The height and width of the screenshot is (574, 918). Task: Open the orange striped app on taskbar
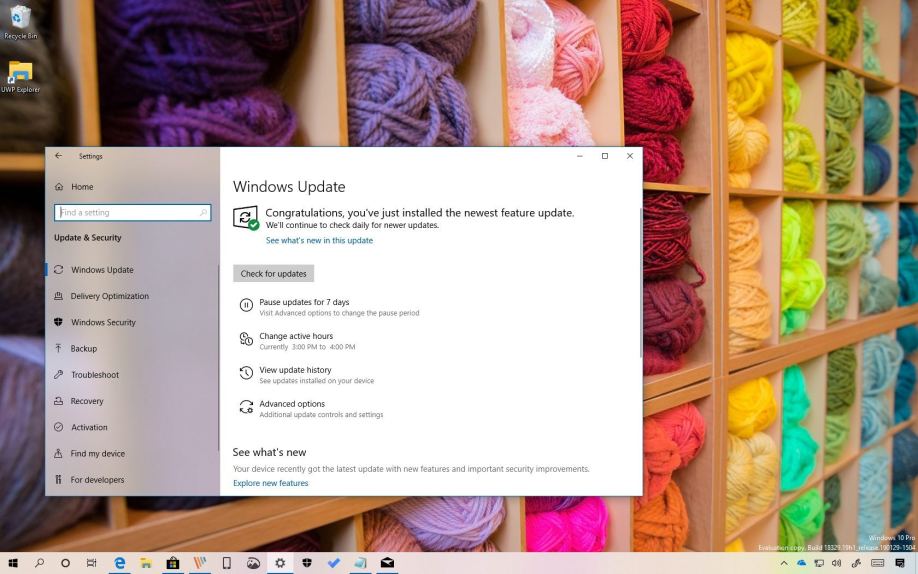point(200,563)
